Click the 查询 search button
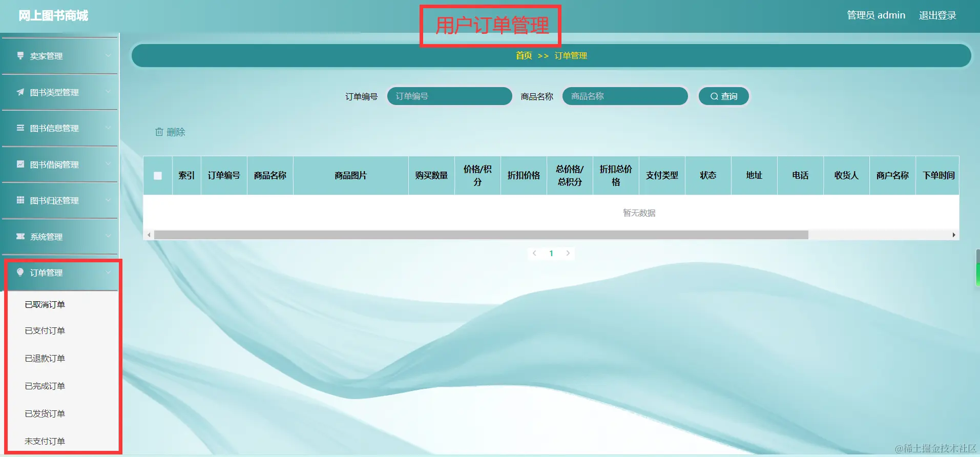Screen dimensions: 980x457 pyautogui.click(x=724, y=96)
